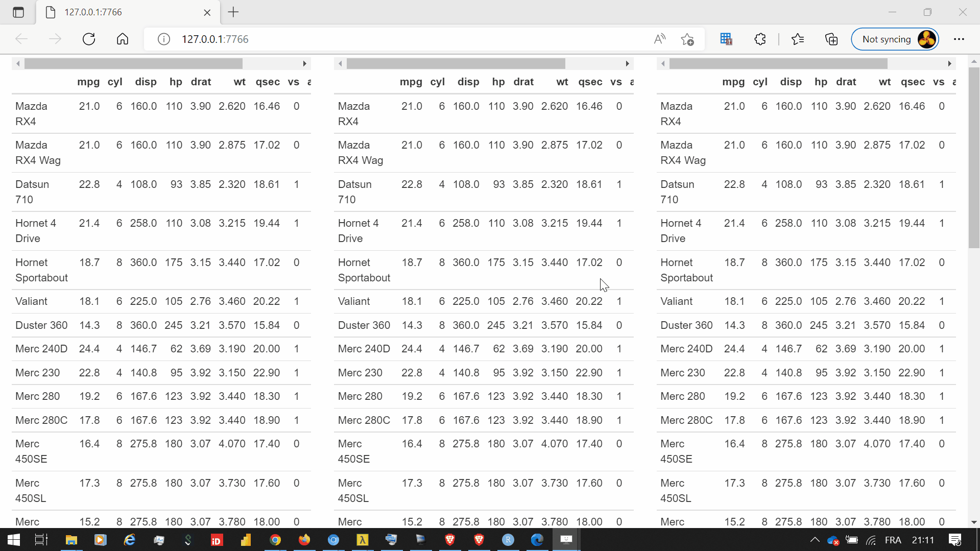Click Hornet Sportabout in the second table
Screen dimensions: 980x551
coord(364,270)
